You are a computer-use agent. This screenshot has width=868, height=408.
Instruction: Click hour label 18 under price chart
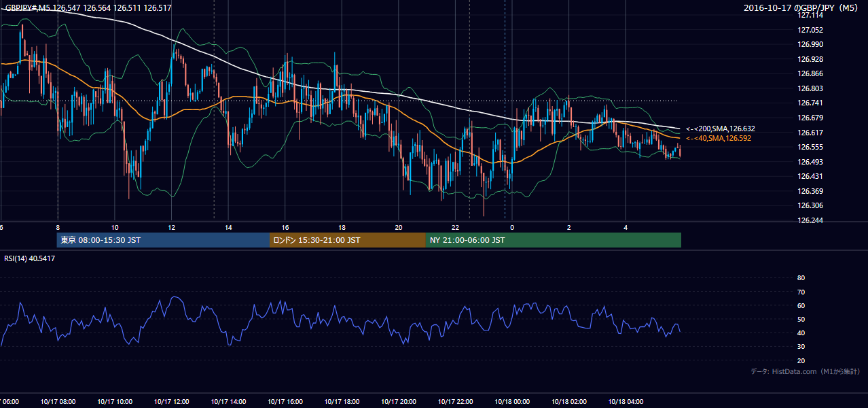pos(342,227)
